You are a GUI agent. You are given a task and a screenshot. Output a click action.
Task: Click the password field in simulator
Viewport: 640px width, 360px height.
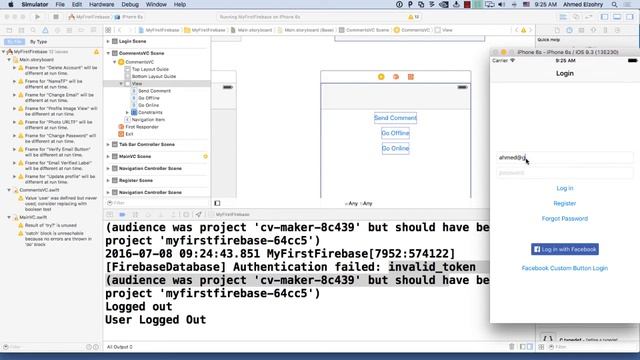pos(565,173)
